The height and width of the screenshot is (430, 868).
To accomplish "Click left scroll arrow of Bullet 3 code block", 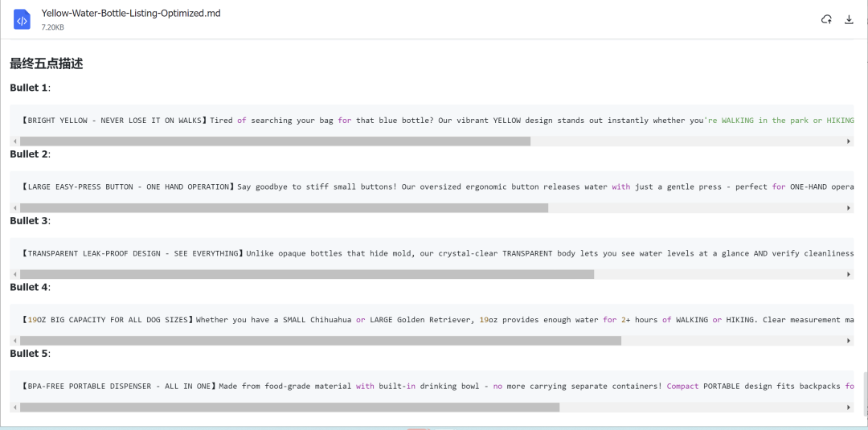I will pos(15,275).
